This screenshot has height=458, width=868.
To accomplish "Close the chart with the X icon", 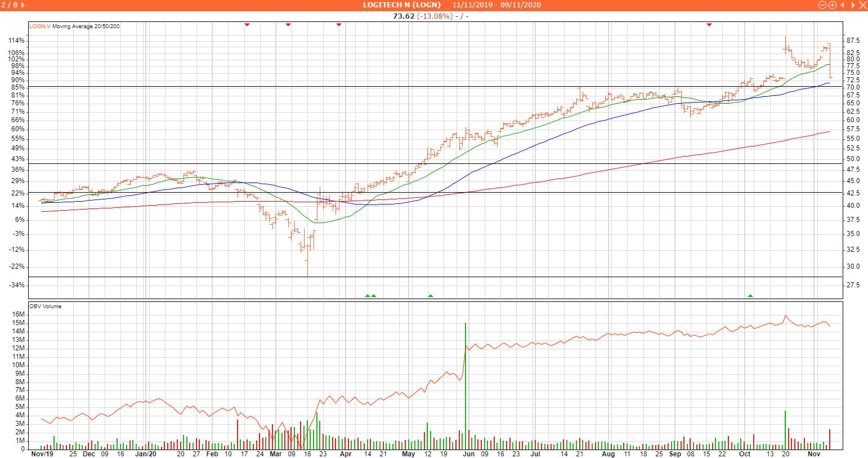I will coord(862,5).
